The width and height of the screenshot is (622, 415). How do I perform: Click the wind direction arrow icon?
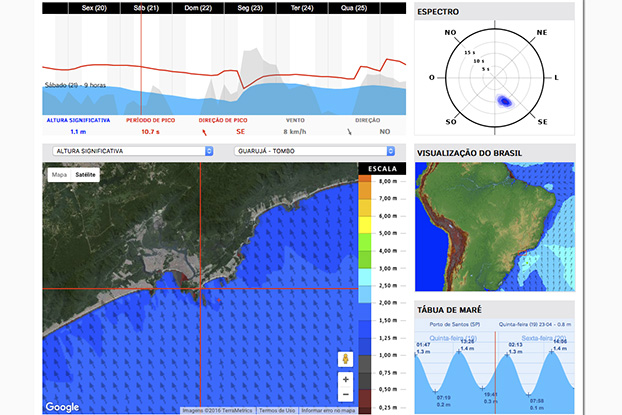click(x=349, y=132)
